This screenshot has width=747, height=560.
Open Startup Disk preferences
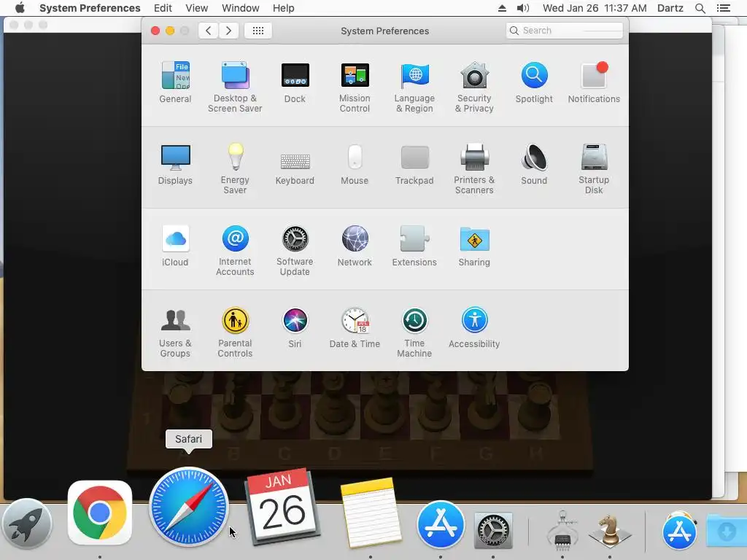[x=594, y=168]
